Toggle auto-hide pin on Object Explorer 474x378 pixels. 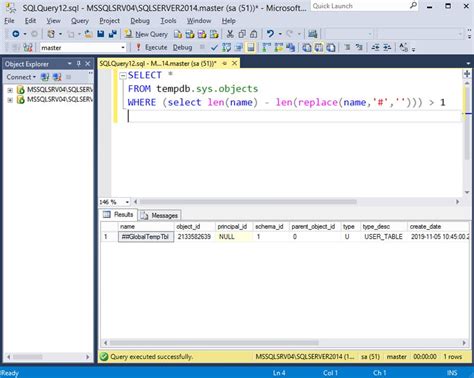click(x=79, y=64)
